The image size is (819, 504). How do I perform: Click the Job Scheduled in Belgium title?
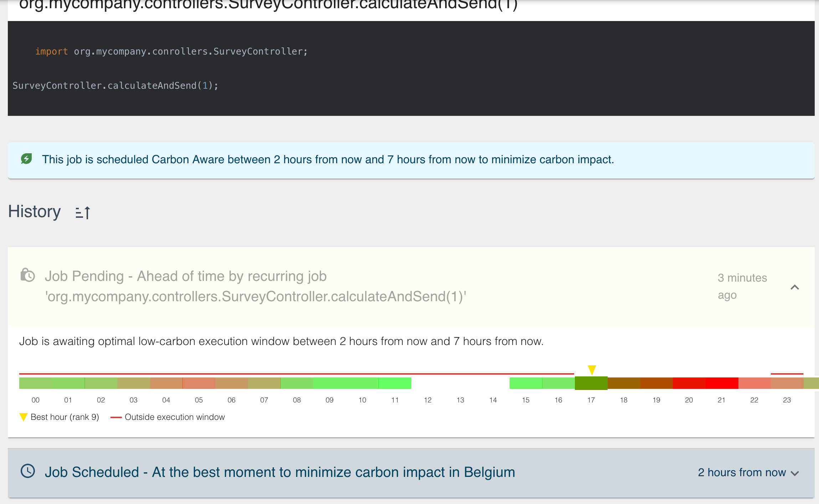click(280, 472)
